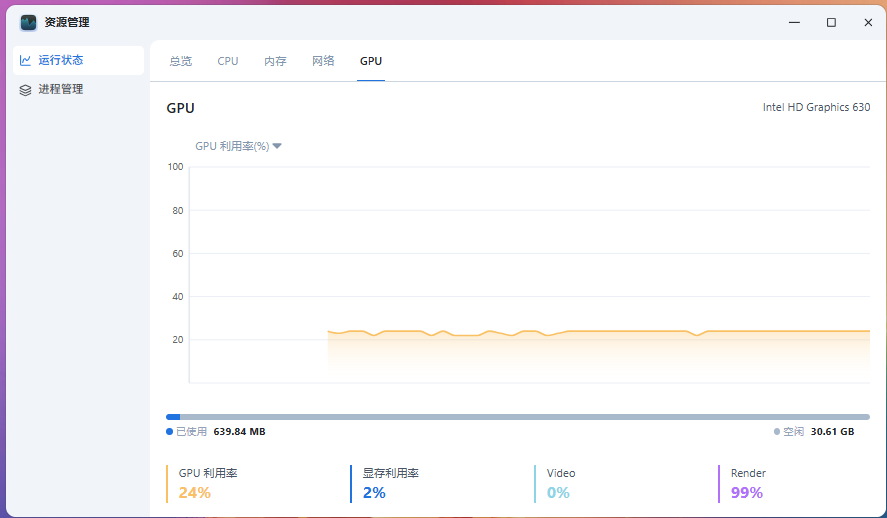Select the GPU tab

[x=371, y=61]
